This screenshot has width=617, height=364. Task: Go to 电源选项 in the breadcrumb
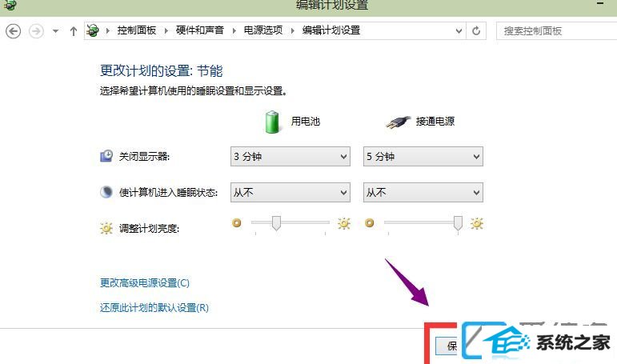click(263, 30)
